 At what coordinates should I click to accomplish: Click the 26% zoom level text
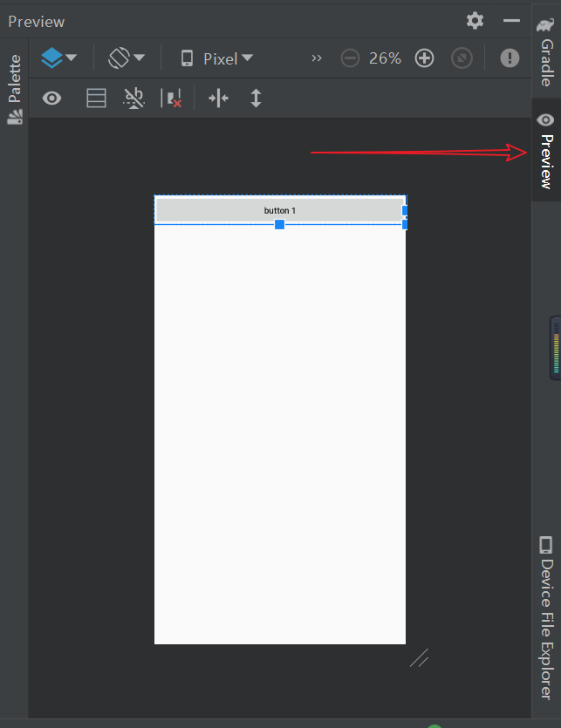pyautogui.click(x=385, y=58)
